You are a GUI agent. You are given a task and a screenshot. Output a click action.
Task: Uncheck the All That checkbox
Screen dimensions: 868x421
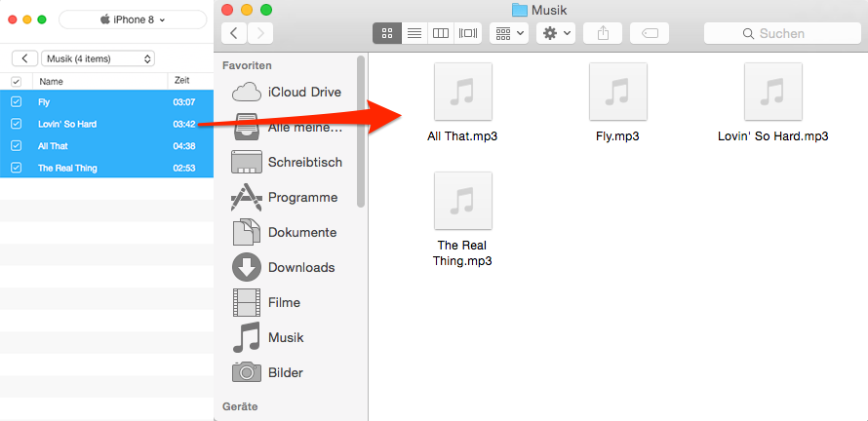[16, 146]
